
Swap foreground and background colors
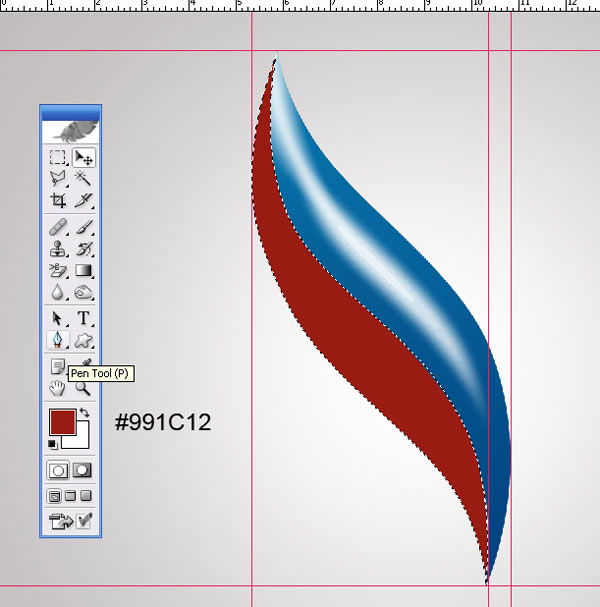(84, 413)
